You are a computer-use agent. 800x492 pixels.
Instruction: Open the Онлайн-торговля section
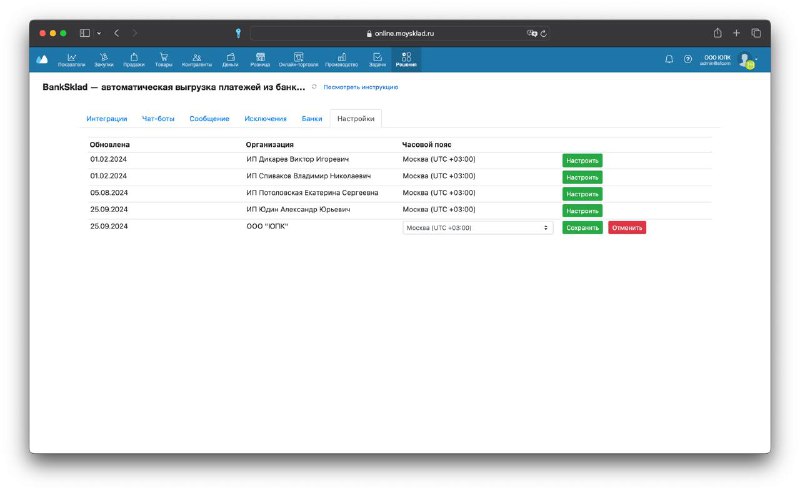pos(298,60)
